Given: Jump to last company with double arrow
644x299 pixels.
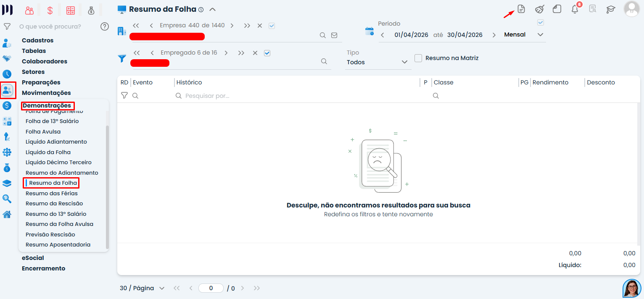Looking at the screenshot, I should point(247,26).
